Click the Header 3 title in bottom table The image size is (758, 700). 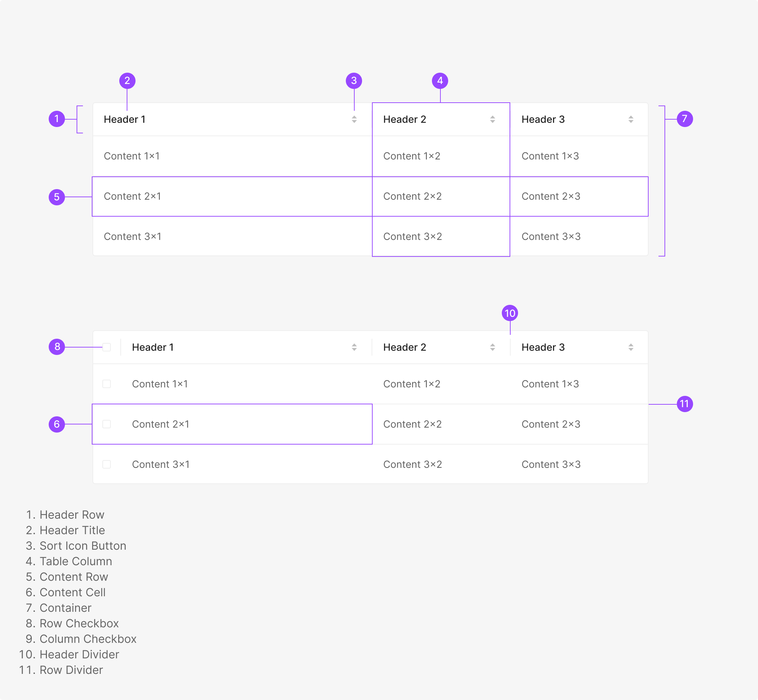(543, 347)
